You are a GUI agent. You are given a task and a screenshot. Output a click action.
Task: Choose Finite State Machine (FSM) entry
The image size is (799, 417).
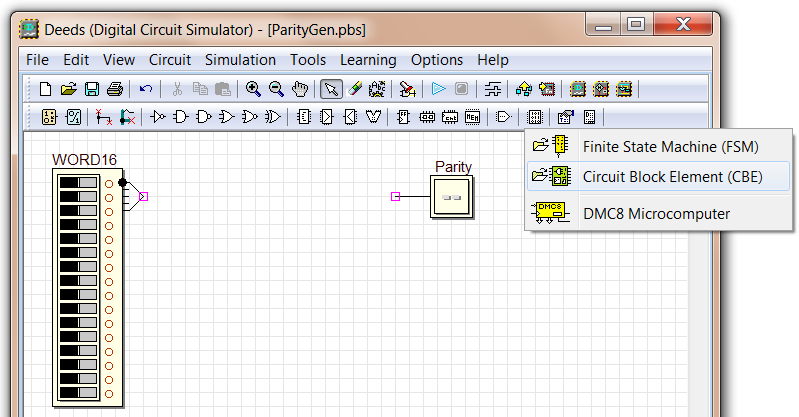pyautogui.click(x=658, y=147)
